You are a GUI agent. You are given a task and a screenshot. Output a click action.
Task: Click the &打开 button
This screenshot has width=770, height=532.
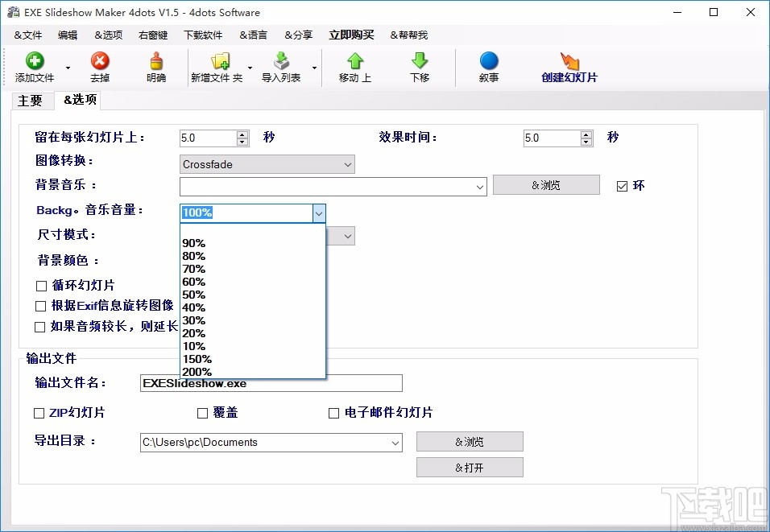(470, 467)
